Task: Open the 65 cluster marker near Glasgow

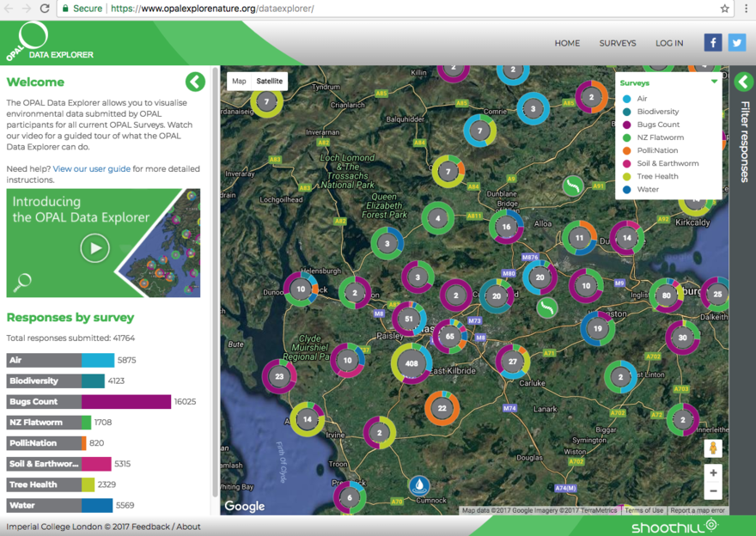Action: [x=450, y=337]
